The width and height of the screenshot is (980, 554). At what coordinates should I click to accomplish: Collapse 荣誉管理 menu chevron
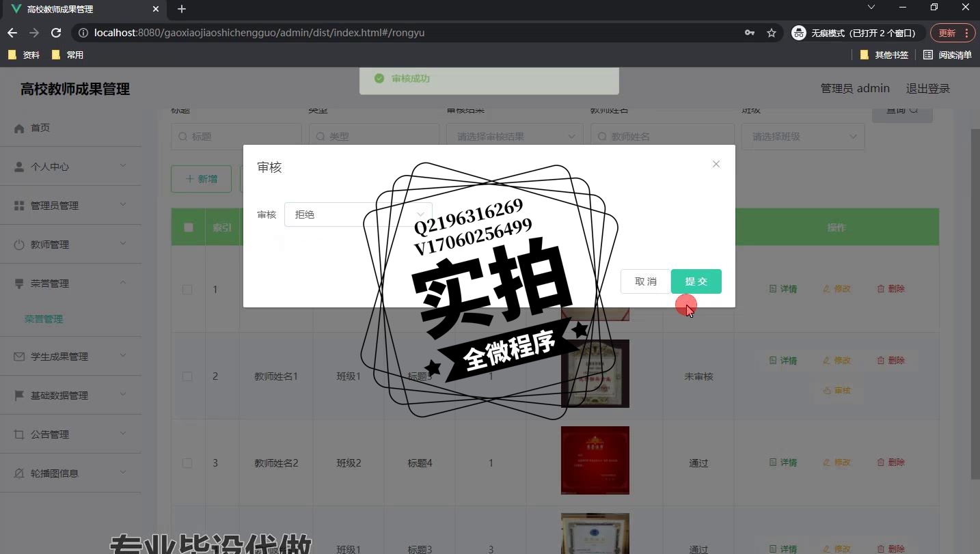click(x=123, y=283)
